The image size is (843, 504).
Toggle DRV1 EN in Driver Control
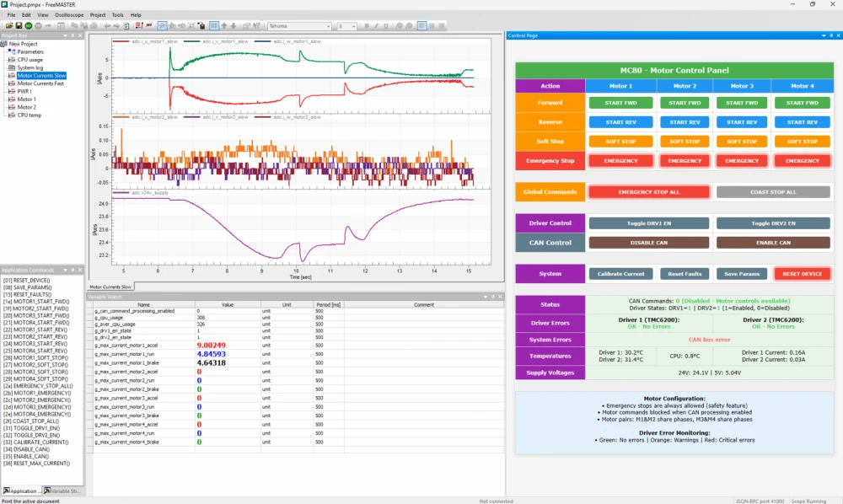tap(649, 223)
